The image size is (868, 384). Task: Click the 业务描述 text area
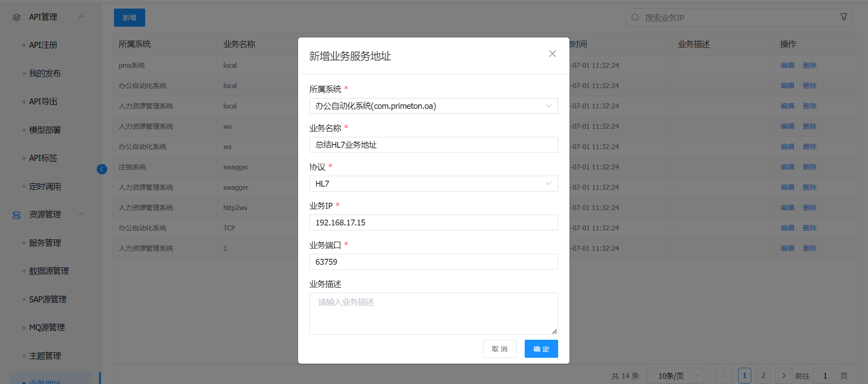pos(433,314)
